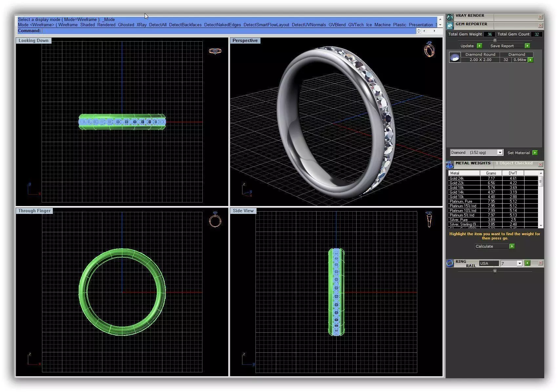
Task: Click Through Finger viewport ring icon
Action: point(215,219)
